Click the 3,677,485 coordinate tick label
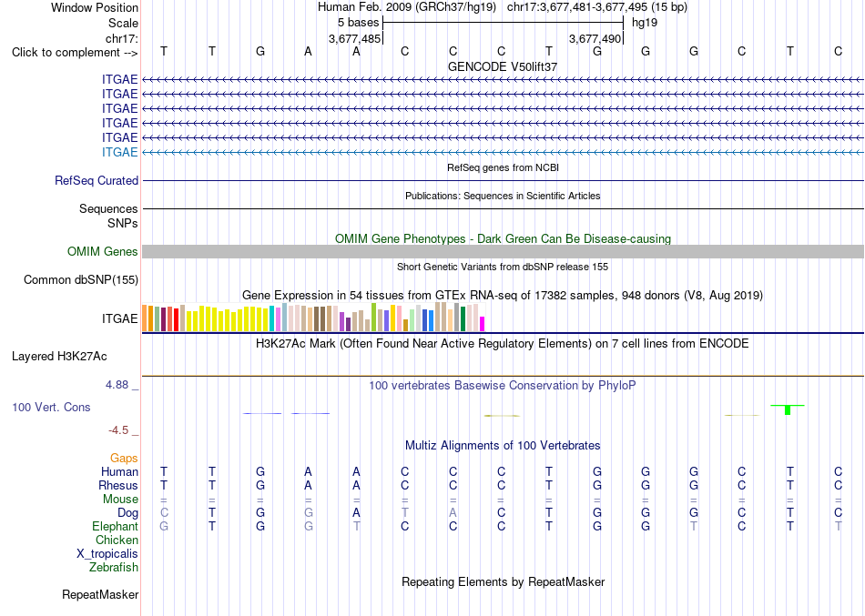865x616 pixels. (x=354, y=38)
